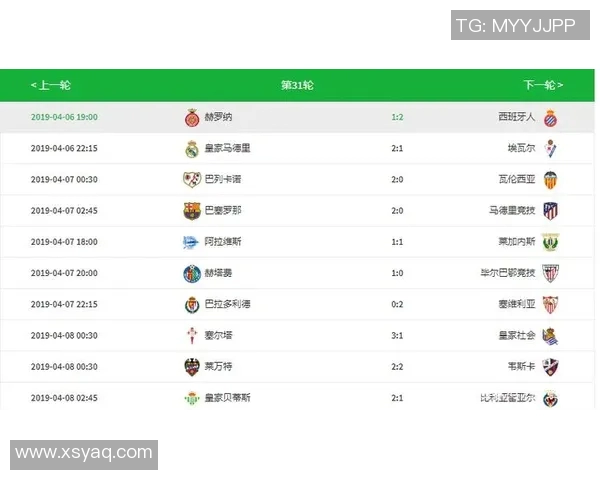Open team name 塞维利亚
The height and width of the screenshot is (480, 600).
click(x=517, y=304)
